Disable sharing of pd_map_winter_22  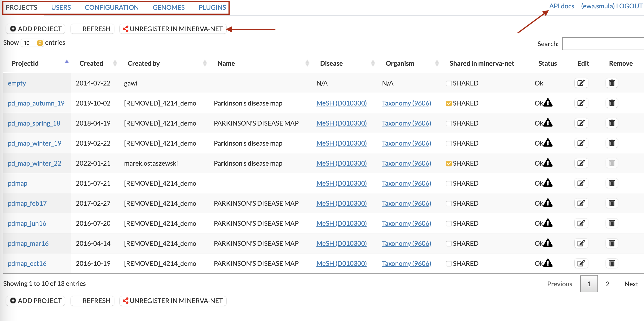(x=448, y=163)
